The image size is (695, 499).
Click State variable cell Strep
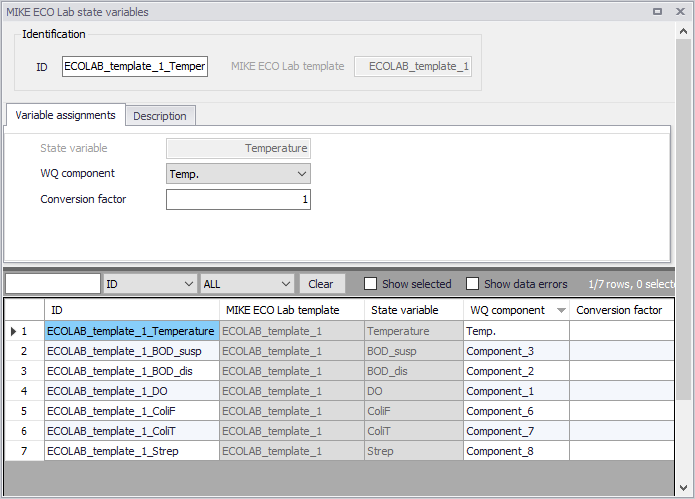[414, 451]
